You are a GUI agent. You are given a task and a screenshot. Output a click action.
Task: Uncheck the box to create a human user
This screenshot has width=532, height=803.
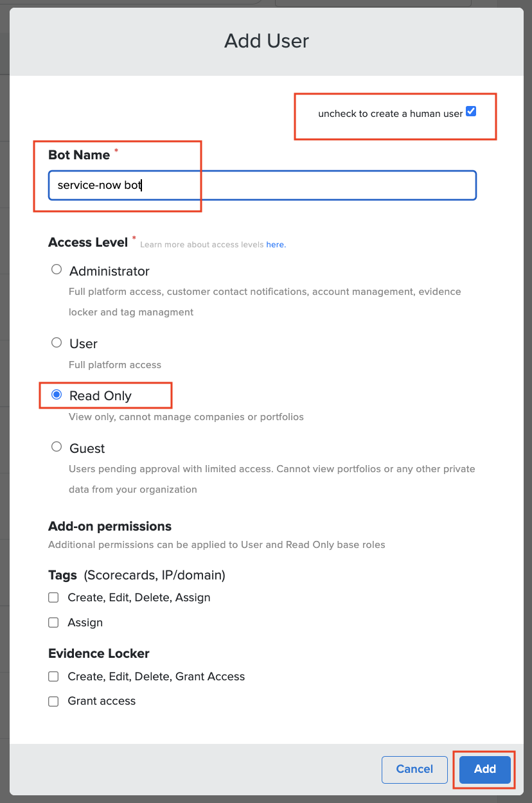[471, 110]
